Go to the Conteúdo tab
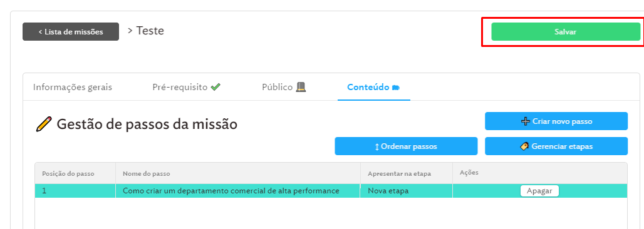644x229 pixels. [x=374, y=88]
